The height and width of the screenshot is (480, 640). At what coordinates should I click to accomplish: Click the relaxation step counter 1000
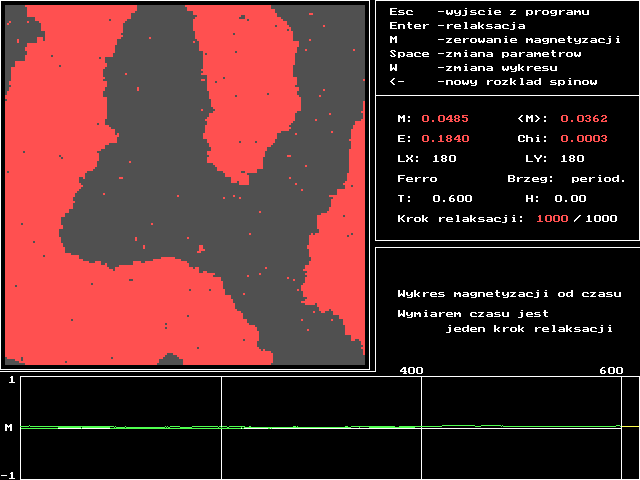click(x=552, y=219)
